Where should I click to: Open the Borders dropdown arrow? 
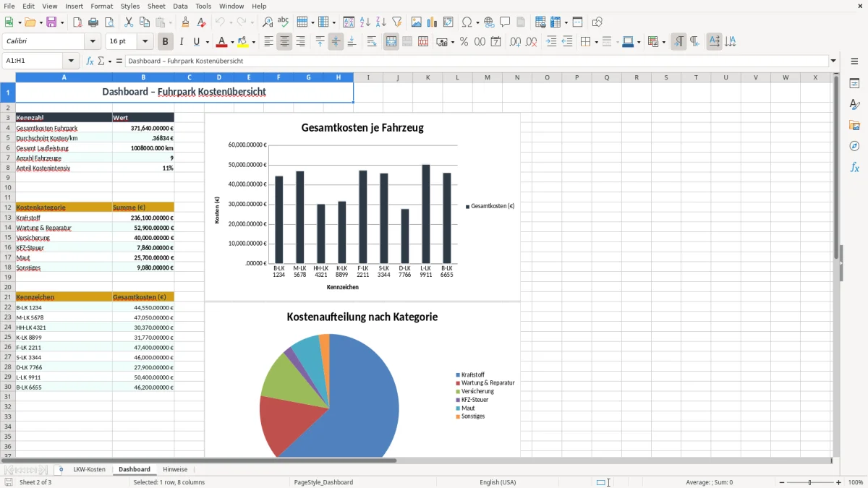tap(596, 42)
